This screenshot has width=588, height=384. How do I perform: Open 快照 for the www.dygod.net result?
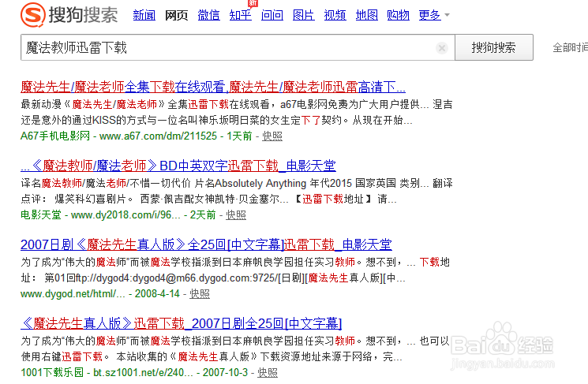200,293
